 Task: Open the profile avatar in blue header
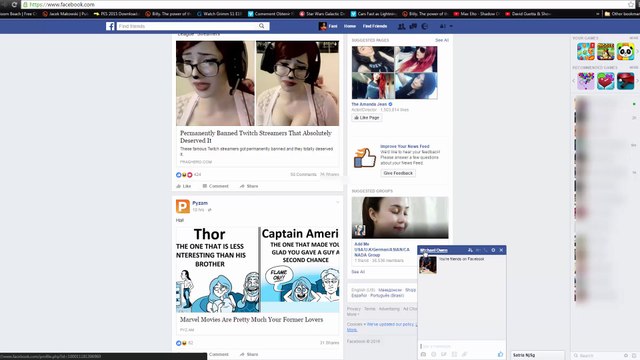click(323, 26)
